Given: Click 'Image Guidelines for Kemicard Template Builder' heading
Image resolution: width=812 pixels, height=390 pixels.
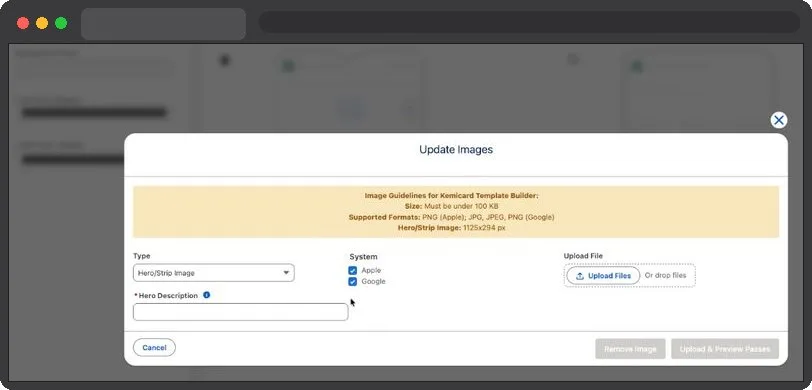Looking at the screenshot, I should pyautogui.click(x=452, y=196).
